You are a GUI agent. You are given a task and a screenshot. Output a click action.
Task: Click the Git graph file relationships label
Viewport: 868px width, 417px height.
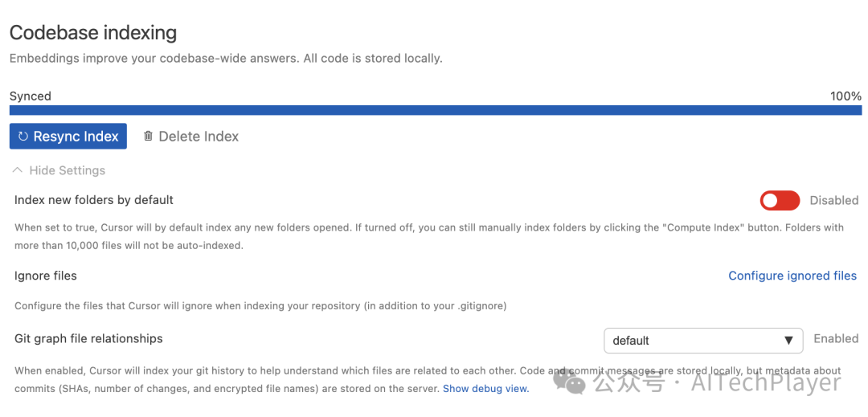tap(88, 339)
